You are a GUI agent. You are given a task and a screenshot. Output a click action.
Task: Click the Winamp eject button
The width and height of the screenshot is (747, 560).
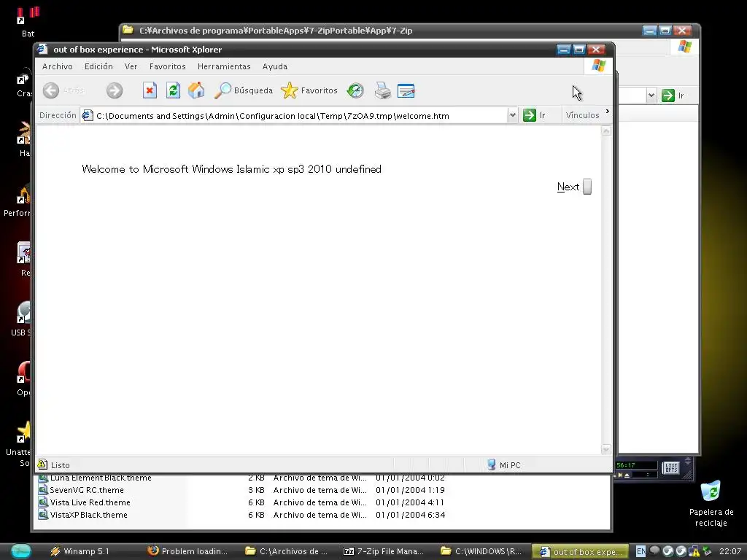(627, 475)
